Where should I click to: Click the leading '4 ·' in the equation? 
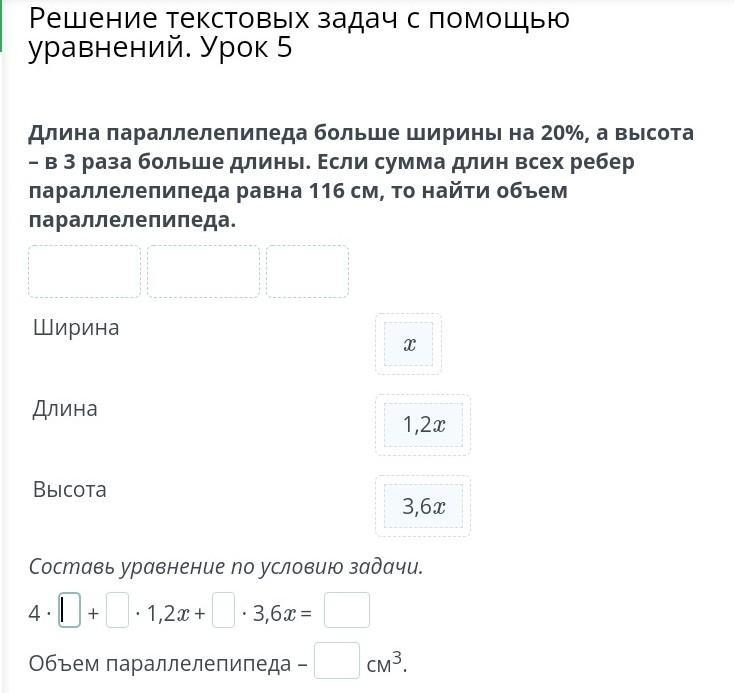pyautogui.click(x=39, y=612)
